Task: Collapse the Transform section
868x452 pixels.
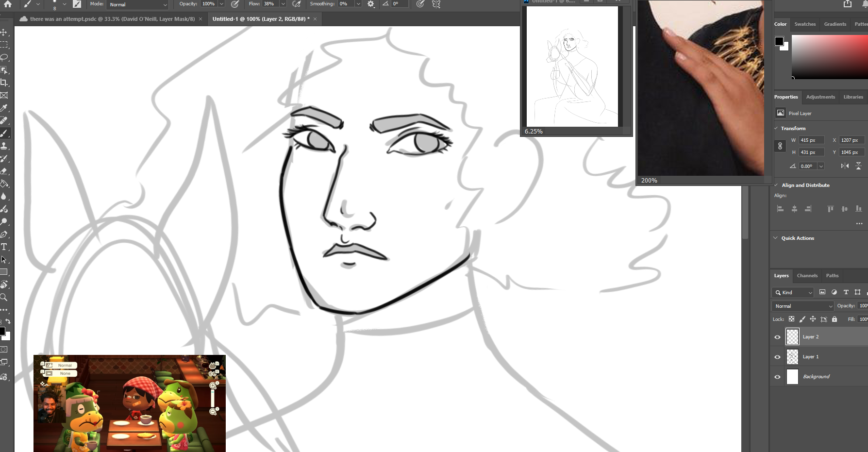Action: (x=776, y=128)
